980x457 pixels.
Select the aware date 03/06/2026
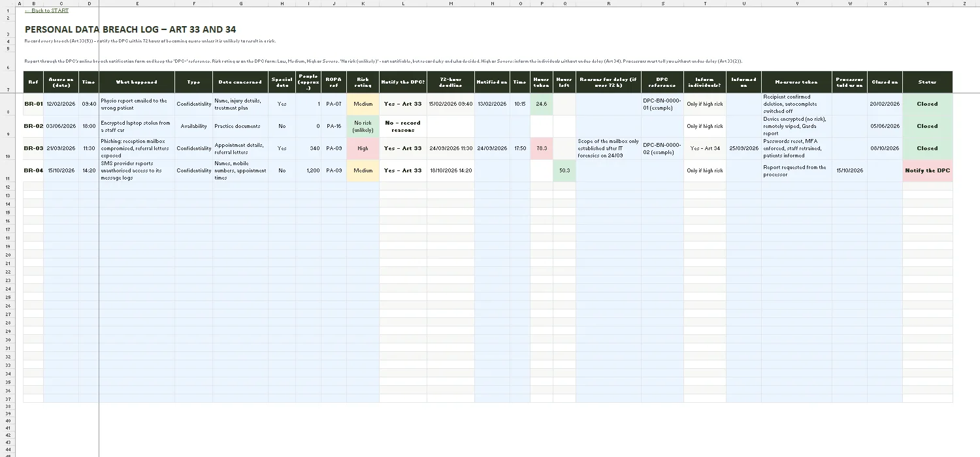[62, 126]
